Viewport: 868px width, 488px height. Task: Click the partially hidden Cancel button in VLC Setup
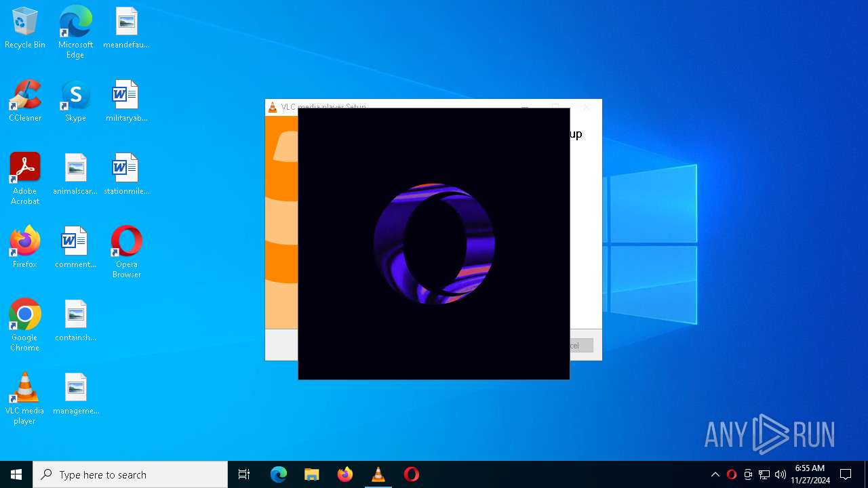(x=581, y=346)
